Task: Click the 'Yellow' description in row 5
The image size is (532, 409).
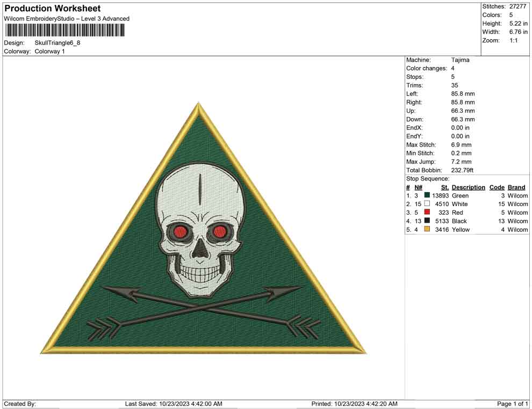Action: 461,229
